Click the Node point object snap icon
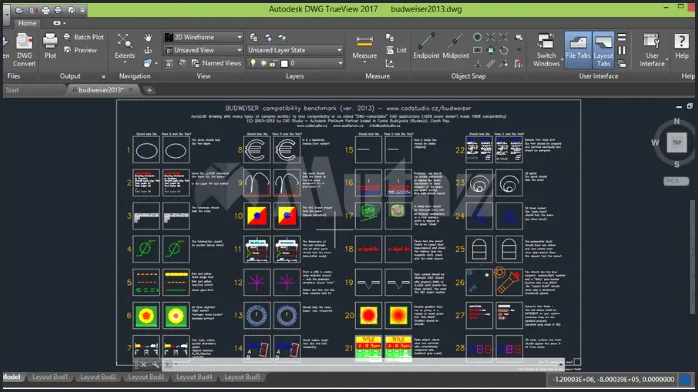This screenshot has height=392, width=698. [519, 50]
